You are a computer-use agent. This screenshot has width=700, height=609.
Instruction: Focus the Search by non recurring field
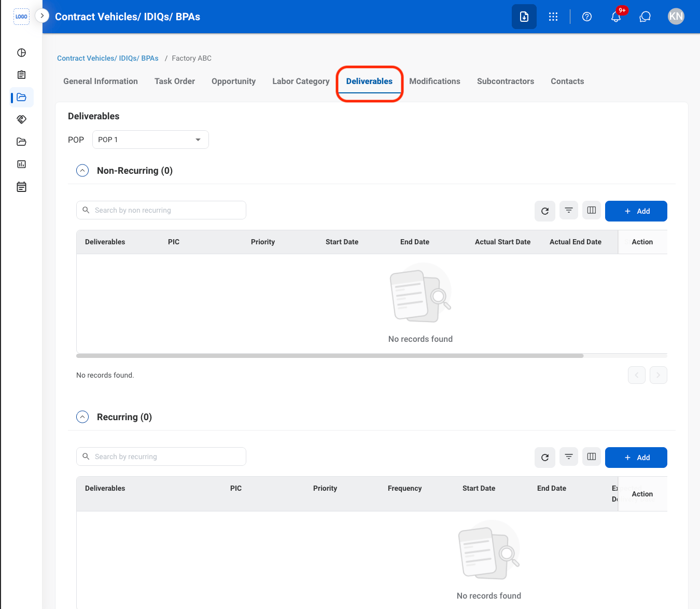[161, 210]
